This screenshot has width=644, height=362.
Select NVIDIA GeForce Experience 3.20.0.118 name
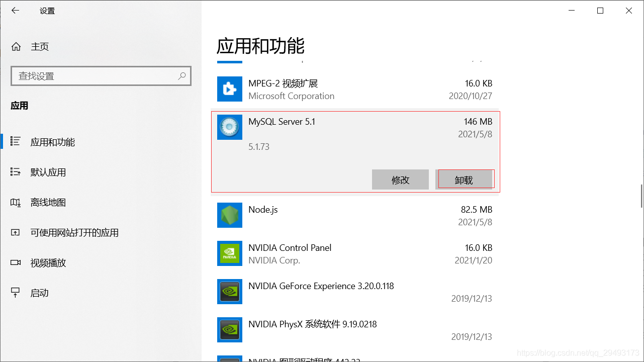pos(321,286)
